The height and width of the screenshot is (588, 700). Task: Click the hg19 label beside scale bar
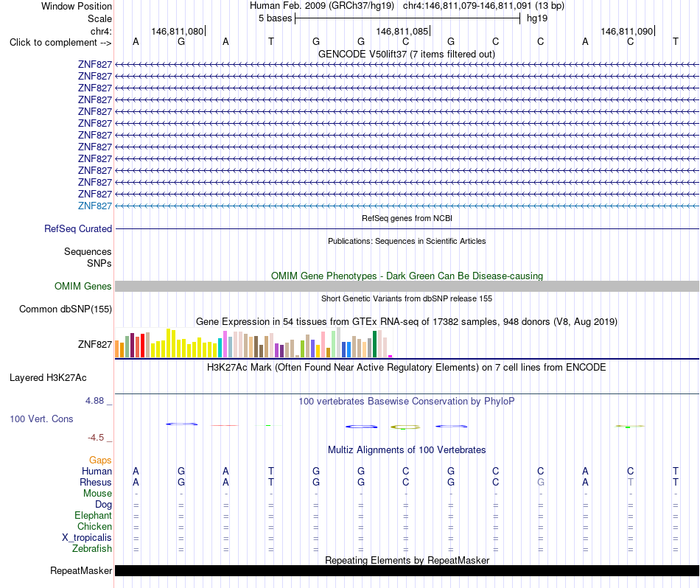pos(537,18)
